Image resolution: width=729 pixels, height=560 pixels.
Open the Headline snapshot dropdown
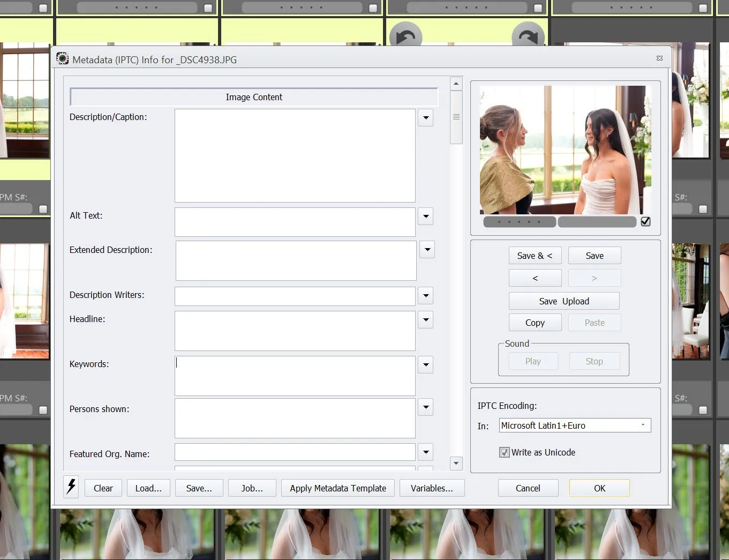[425, 319]
